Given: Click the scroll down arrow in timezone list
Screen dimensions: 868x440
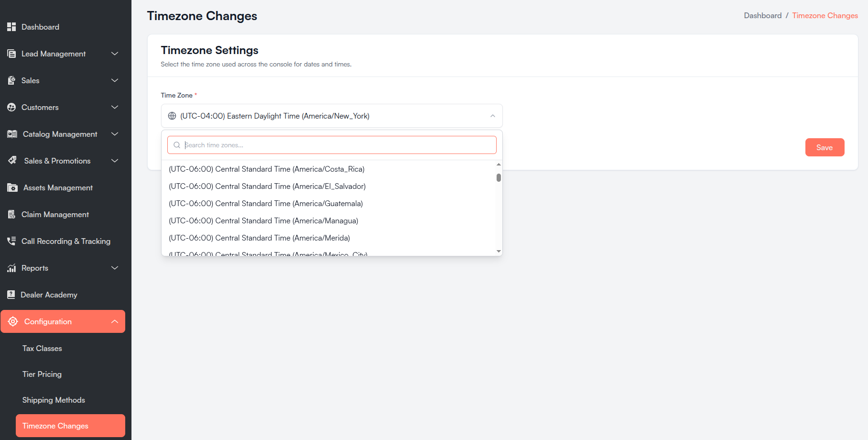Looking at the screenshot, I should pos(499,251).
